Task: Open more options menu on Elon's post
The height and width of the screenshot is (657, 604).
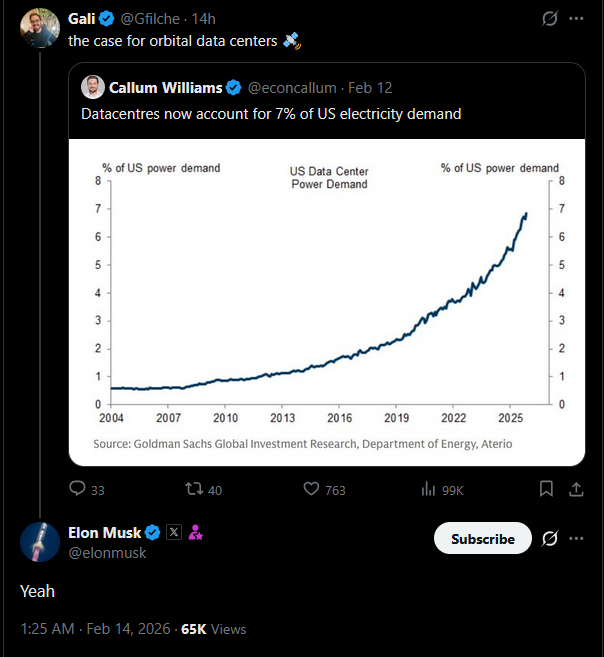Action: (577, 538)
